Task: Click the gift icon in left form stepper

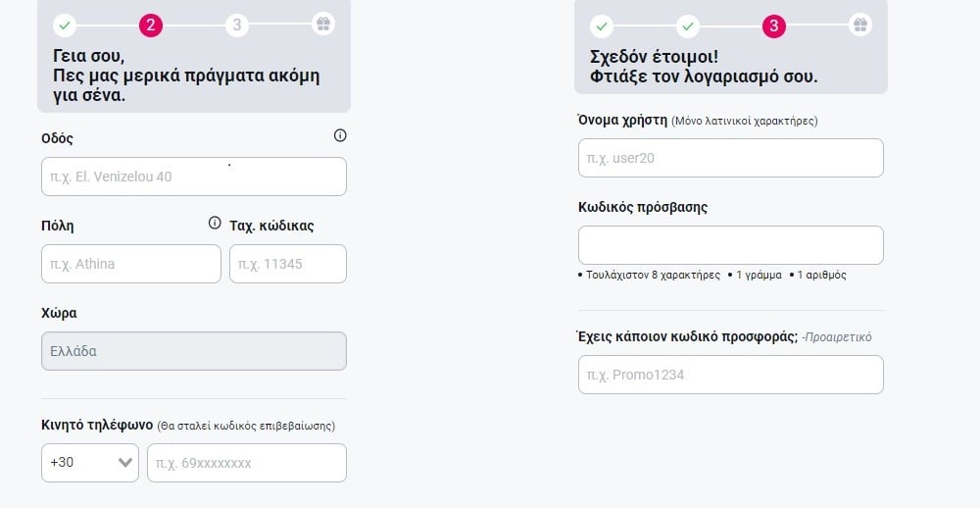Action: coord(323,25)
